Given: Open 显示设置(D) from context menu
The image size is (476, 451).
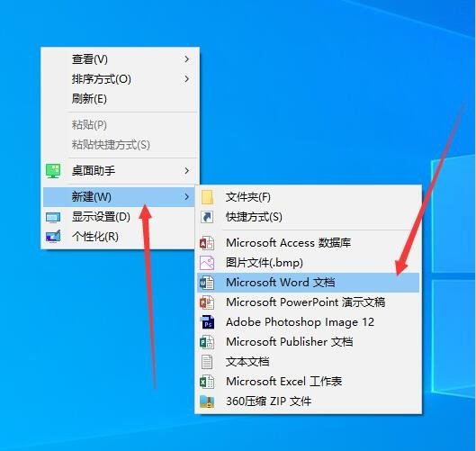Looking at the screenshot, I should click(119, 217).
